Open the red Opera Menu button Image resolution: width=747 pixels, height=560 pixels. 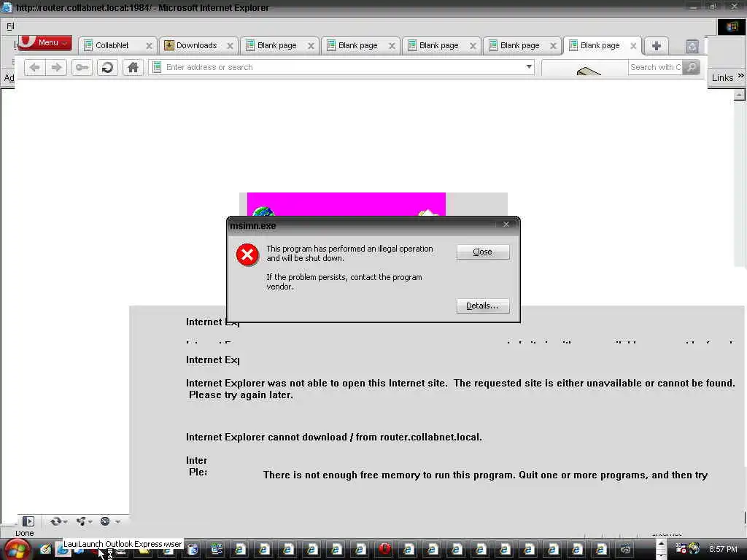coord(45,42)
